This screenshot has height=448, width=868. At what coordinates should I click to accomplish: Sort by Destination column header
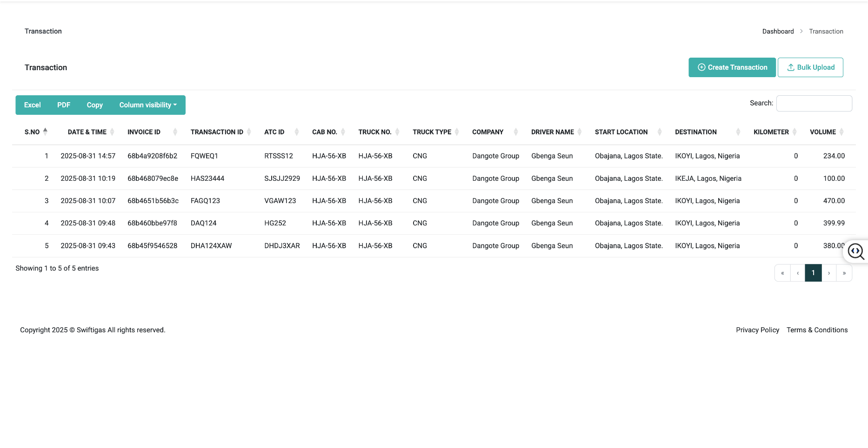coord(695,132)
